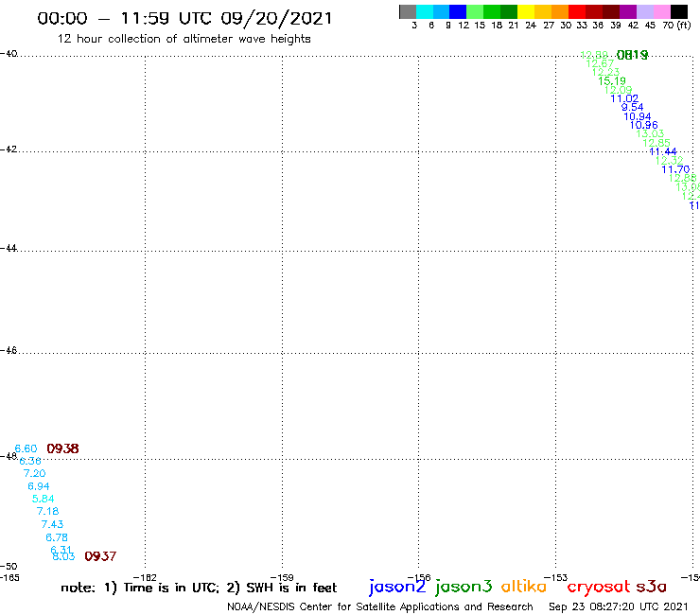This screenshot has width=700, height=615.
Task: Click the pink swatch in the color legend
Action: (662, 11)
